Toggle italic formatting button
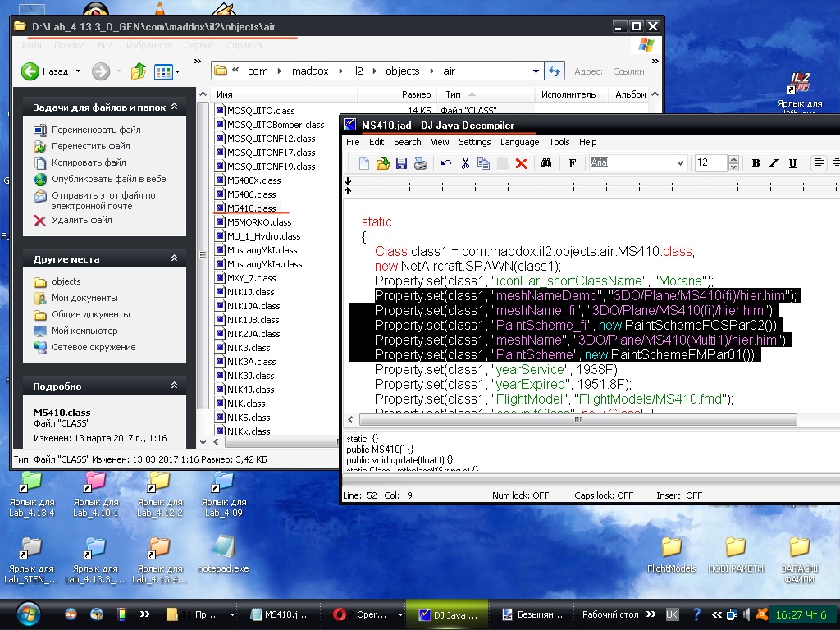Image resolution: width=840 pixels, height=630 pixels. click(774, 163)
